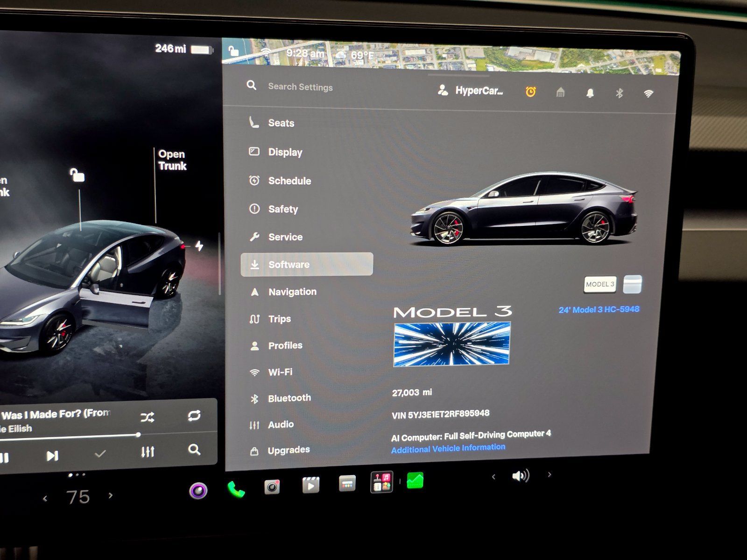This screenshot has height=560, width=747.
Task: Click the orange alarm clock icon
Action: click(x=530, y=92)
